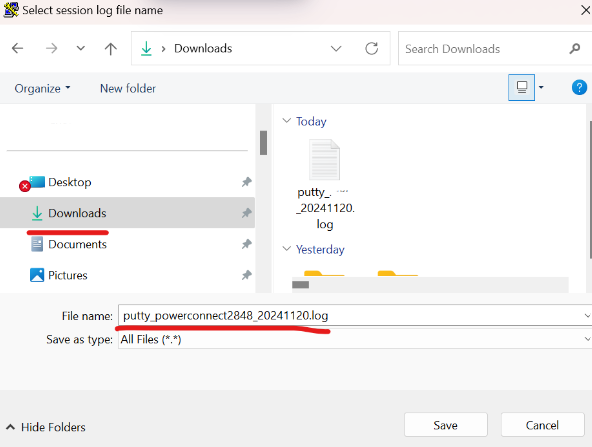
Task: Click the green download icon in address bar
Action: point(146,49)
